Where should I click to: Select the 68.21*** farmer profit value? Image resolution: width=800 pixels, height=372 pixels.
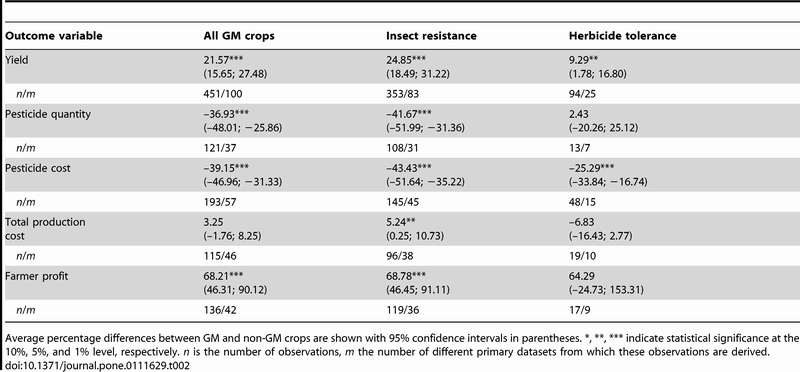222,277
